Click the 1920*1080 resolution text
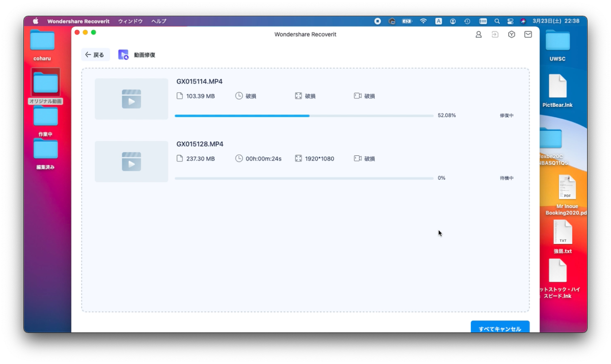This screenshot has width=611, height=364. [320, 158]
